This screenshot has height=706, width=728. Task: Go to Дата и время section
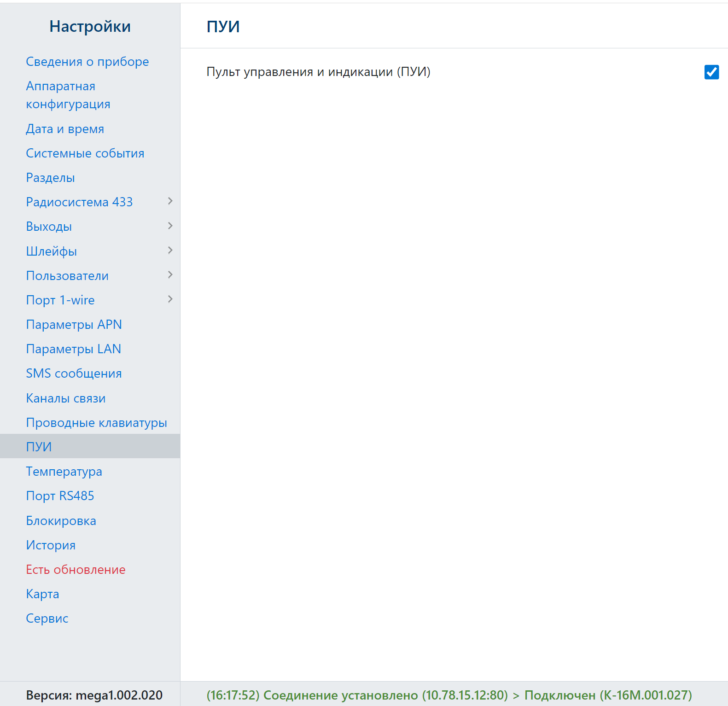tap(65, 129)
